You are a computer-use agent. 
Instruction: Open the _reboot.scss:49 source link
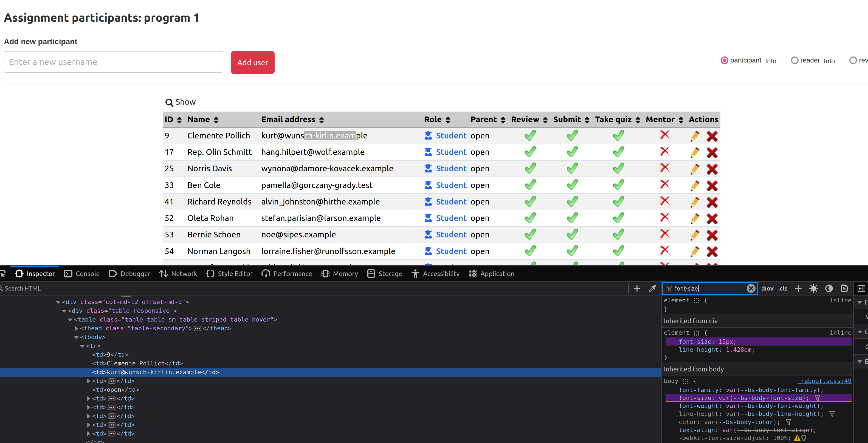point(824,381)
